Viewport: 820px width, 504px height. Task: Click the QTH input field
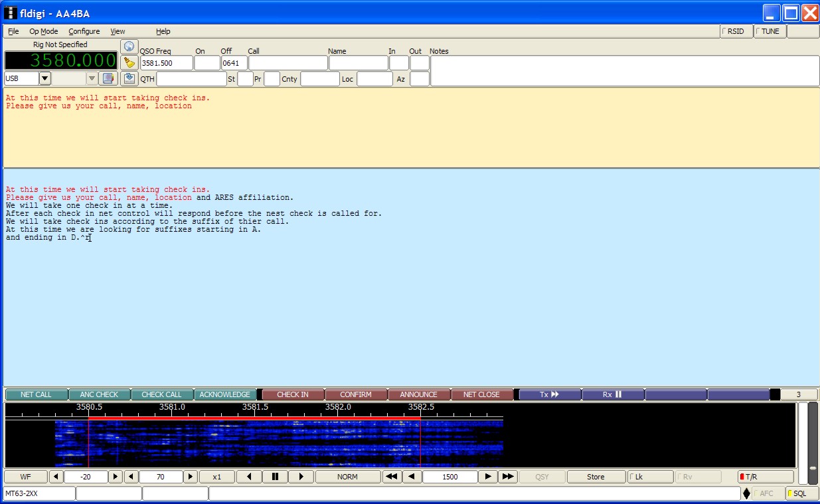[x=191, y=79]
